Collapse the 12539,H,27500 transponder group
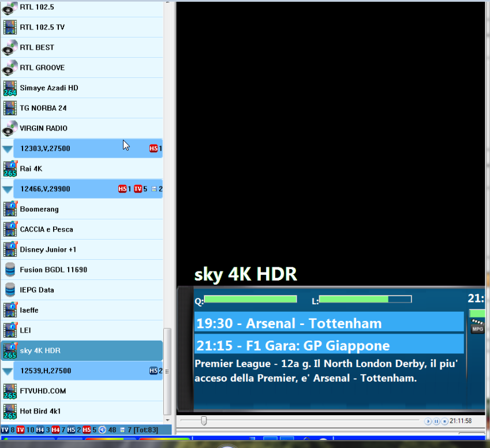 [x=8, y=371]
